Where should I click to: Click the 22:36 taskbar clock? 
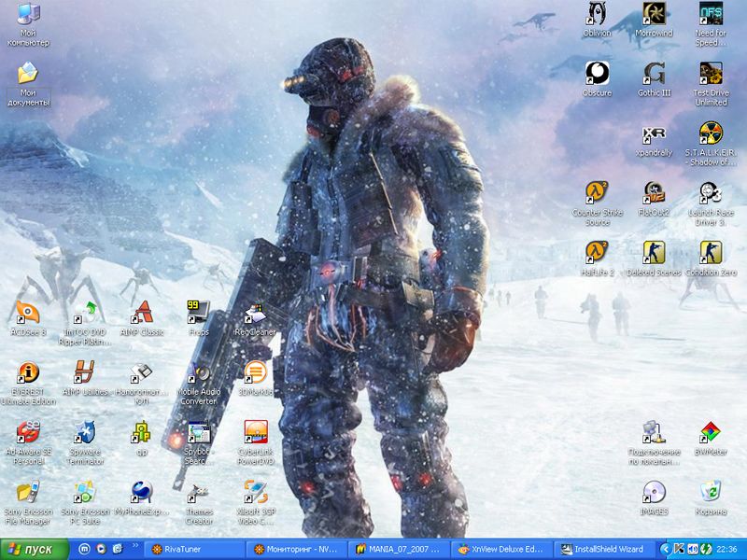pyautogui.click(x=726, y=550)
